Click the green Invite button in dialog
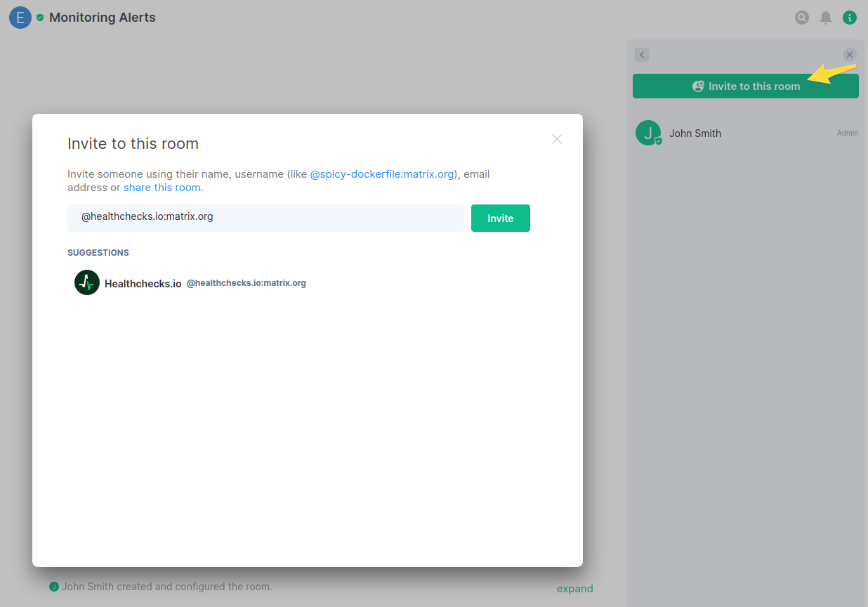The height and width of the screenshot is (607, 868). [x=500, y=218]
